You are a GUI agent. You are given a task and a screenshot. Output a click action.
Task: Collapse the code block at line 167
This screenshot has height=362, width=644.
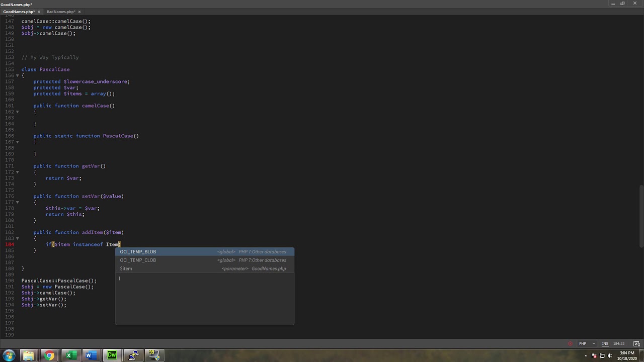[x=17, y=142]
